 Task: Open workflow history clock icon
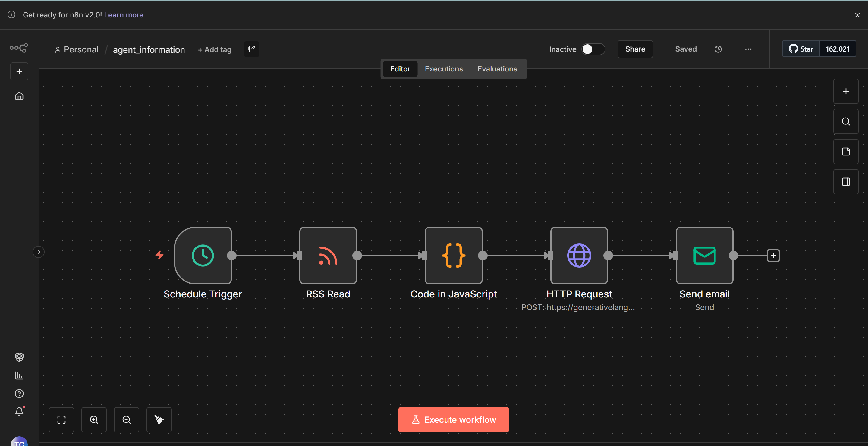point(718,49)
